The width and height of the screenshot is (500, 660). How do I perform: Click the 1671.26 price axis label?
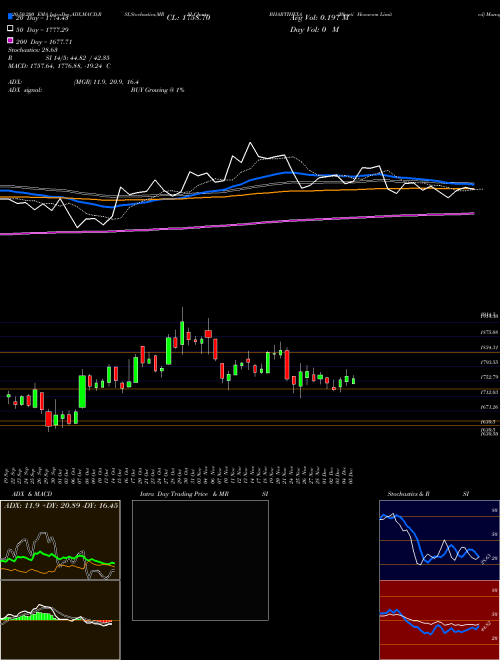click(489, 407)
